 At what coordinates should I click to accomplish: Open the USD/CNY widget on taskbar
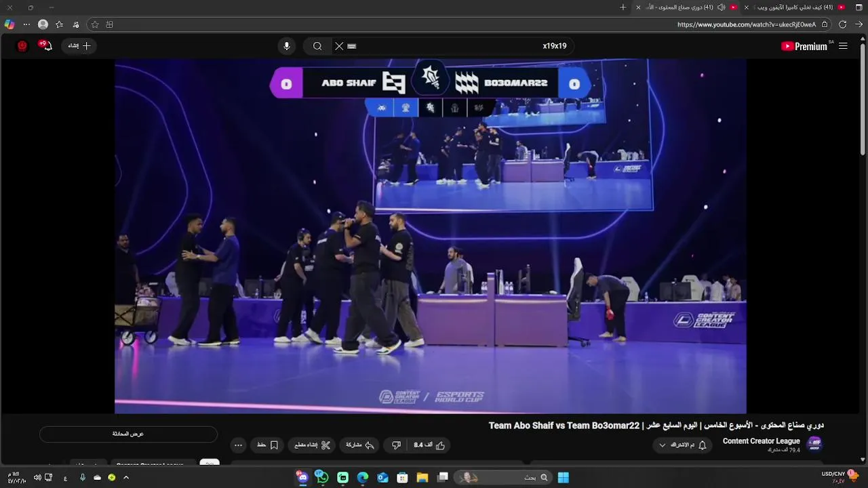pos(840,477)
